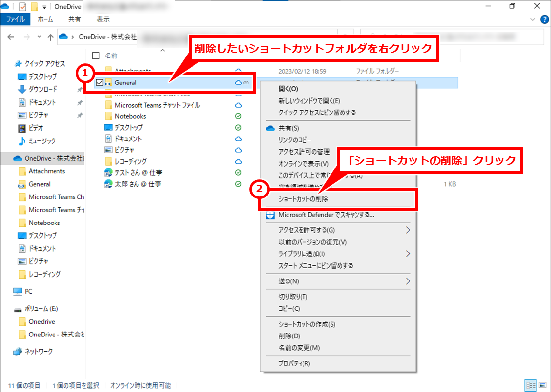This screenshot has width=551, height=392.
Task: Open デスクトップ under quick access
Action: (43, 76)
